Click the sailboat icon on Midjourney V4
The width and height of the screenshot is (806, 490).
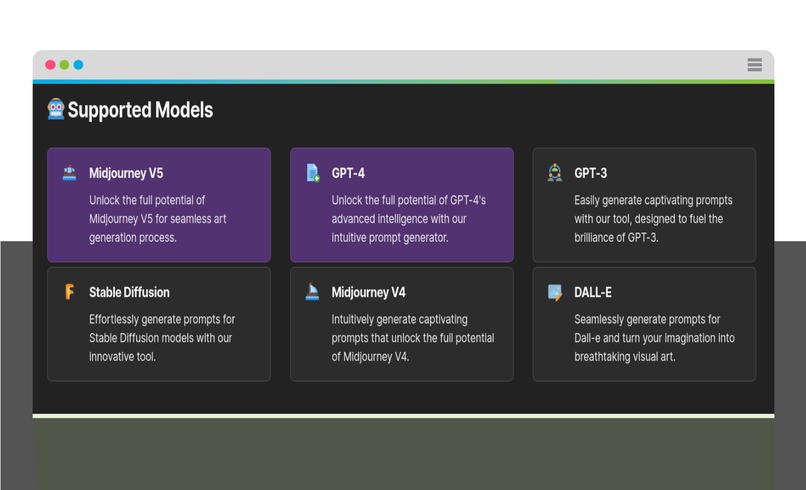tap(312, 292)
